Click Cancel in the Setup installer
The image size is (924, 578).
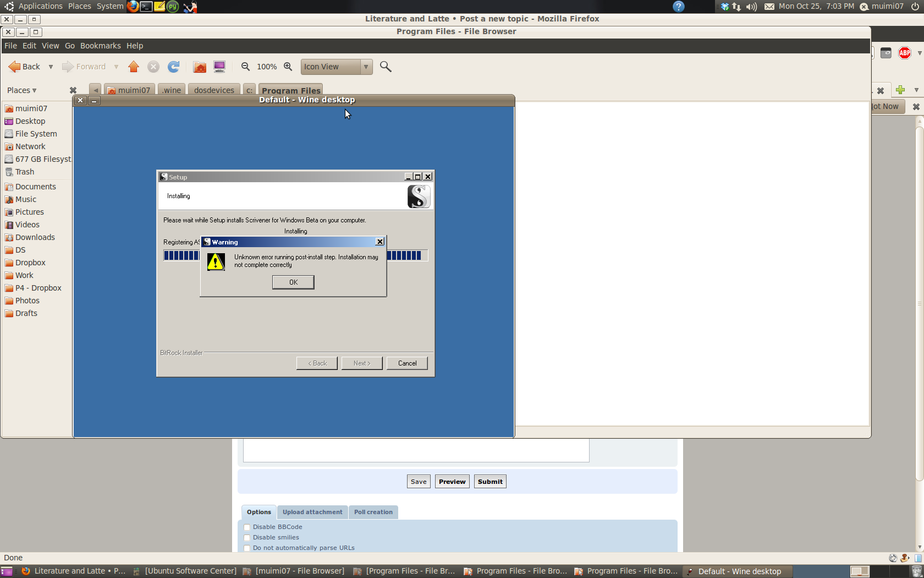(x=407, y=363)
